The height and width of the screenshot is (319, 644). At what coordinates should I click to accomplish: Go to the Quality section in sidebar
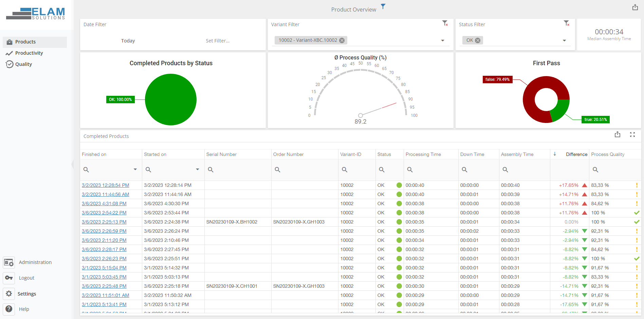pyautogui.click(x=23, y=64)
